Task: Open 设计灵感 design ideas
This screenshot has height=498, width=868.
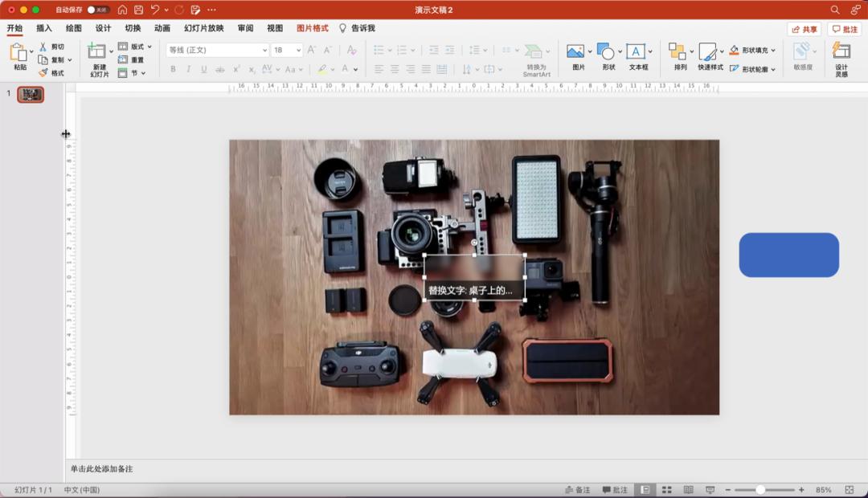Action: pyautogui.click(x=841, y=52)
